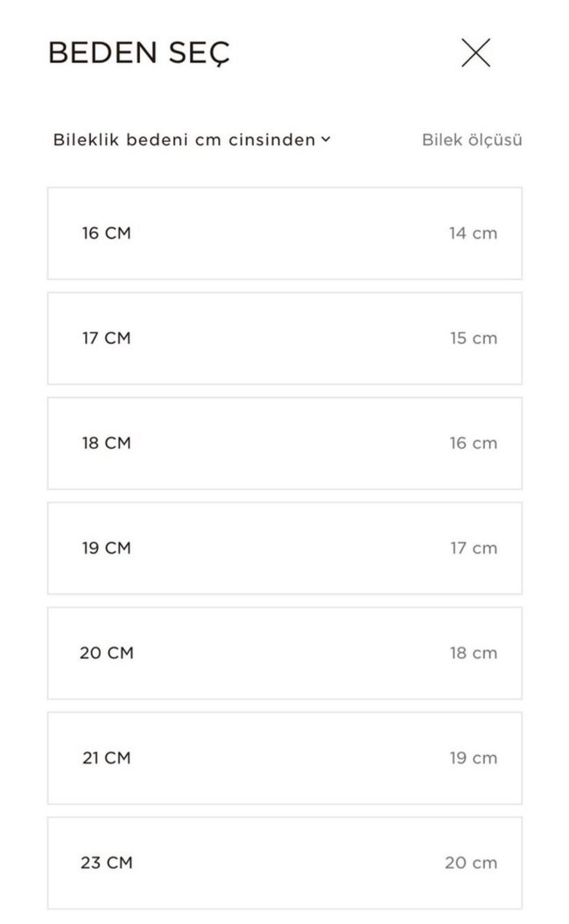
Task: Tap the '18 cm' wrist measurement value
Action: (x=473, y=654)
